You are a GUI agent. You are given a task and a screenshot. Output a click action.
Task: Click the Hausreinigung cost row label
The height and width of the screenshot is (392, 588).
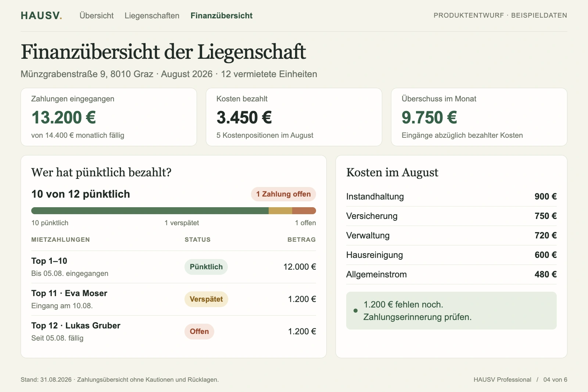click(x=374, y=255)
